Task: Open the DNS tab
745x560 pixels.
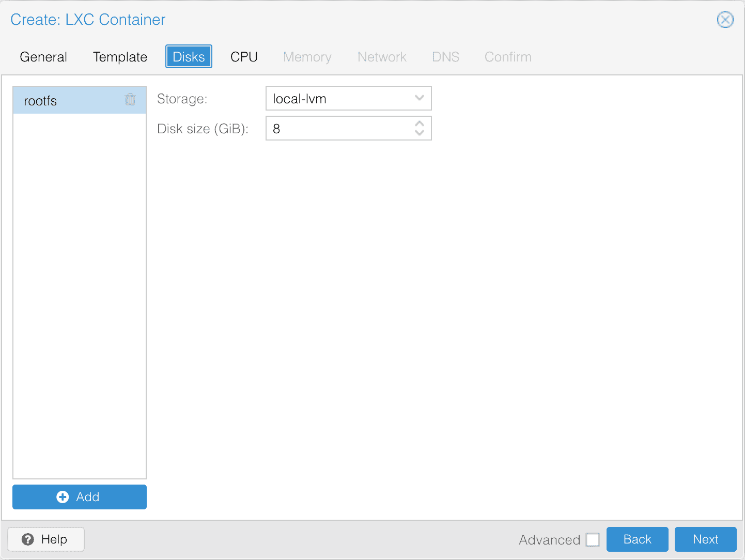Action: pyautogui.click(x=445, y=57)
